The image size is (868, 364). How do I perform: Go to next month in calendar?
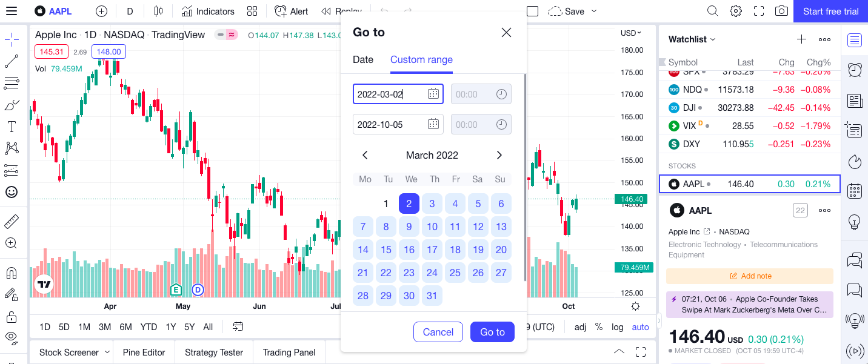499,155
